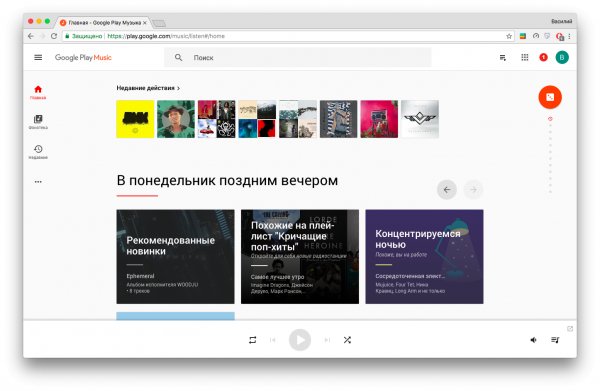Open the hamburger main menu

tap(38, 57)
